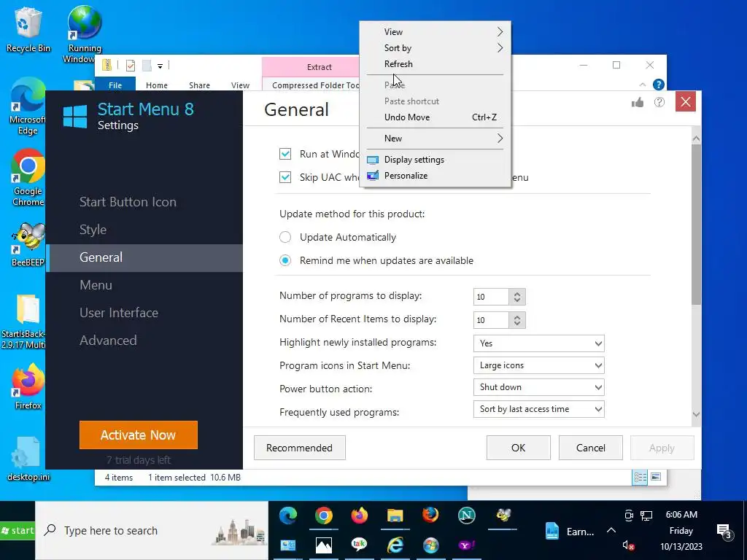Open Frequently used programs dropdown
Image resolution: width=747 pixels, height=560 pixels.
pos(539,409)
